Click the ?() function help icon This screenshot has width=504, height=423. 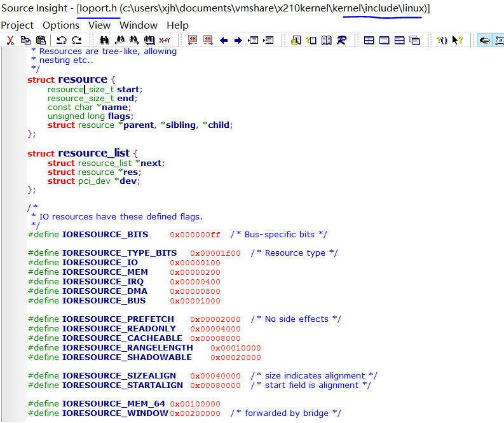442,40
